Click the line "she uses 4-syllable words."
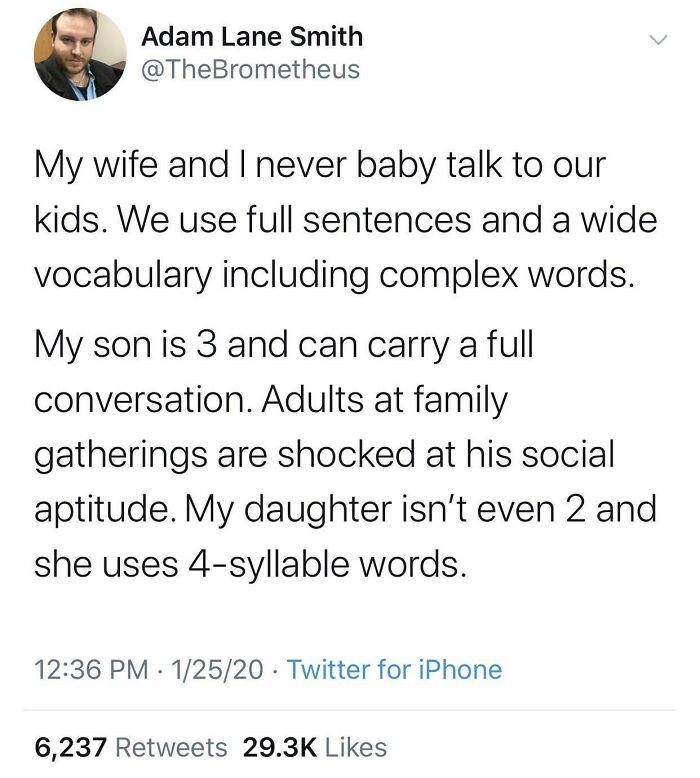Screen dimensions: 700x778 pyautogui.click(x=250, y=563)
